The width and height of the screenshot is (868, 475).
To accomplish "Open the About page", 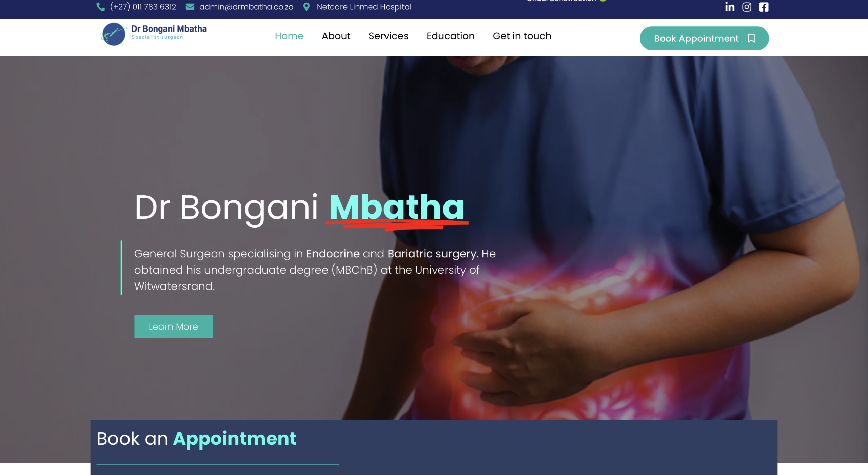I will click(336, 36).
